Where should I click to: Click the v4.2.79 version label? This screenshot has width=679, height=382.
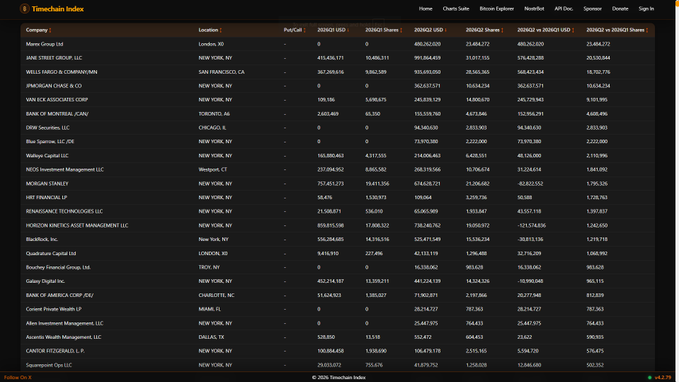663,378
